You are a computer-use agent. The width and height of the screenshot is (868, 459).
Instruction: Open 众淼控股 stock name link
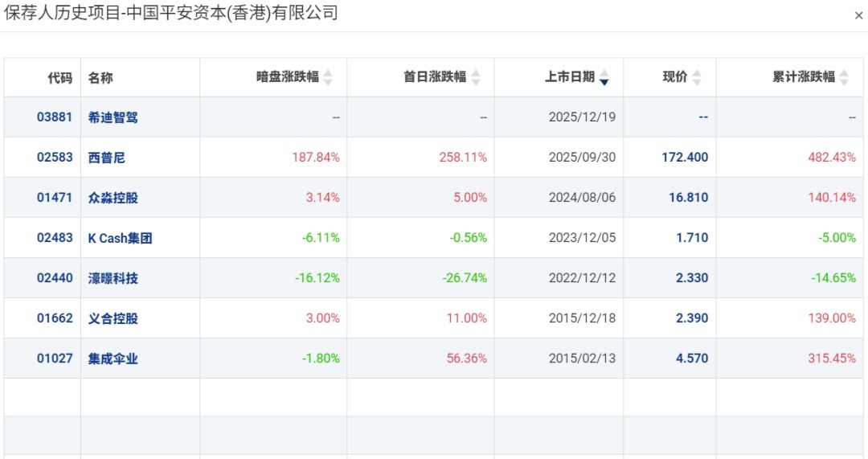point(113,199)
